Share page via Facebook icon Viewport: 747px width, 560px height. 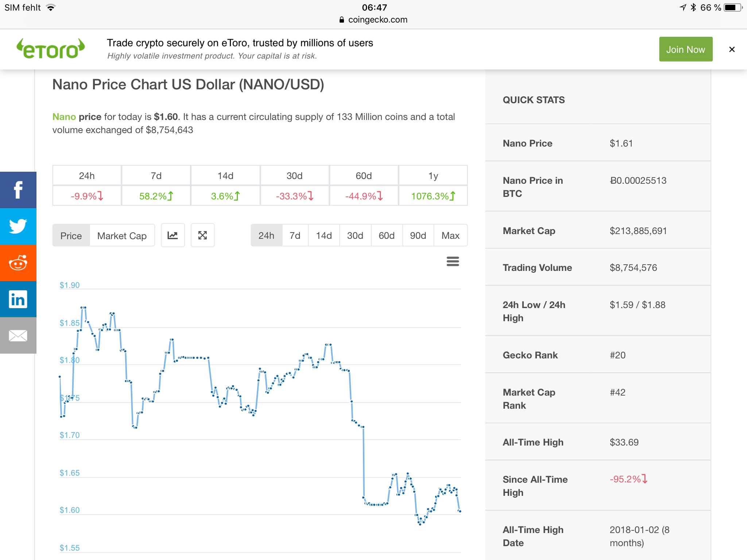tap(18, 190)
